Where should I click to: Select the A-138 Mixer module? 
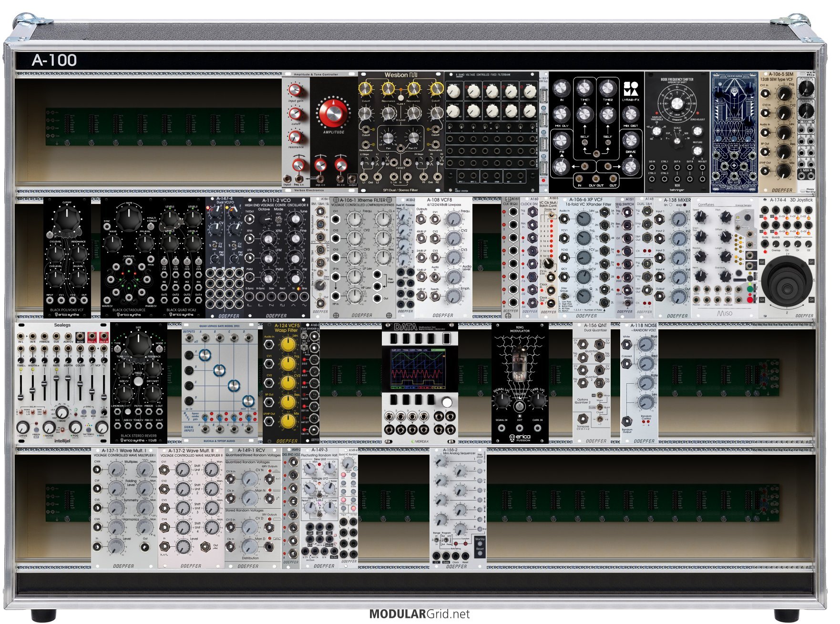click(x=673, y=258)
